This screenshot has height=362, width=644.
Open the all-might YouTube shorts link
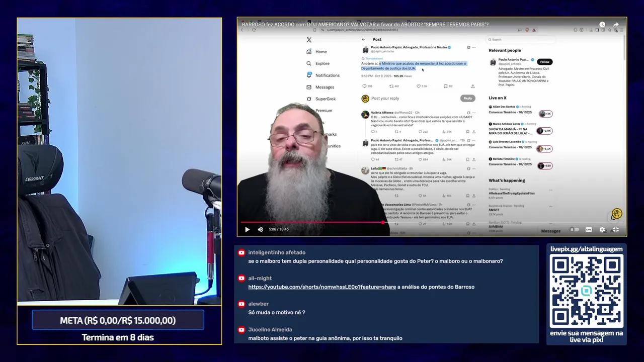click(322, 287)
